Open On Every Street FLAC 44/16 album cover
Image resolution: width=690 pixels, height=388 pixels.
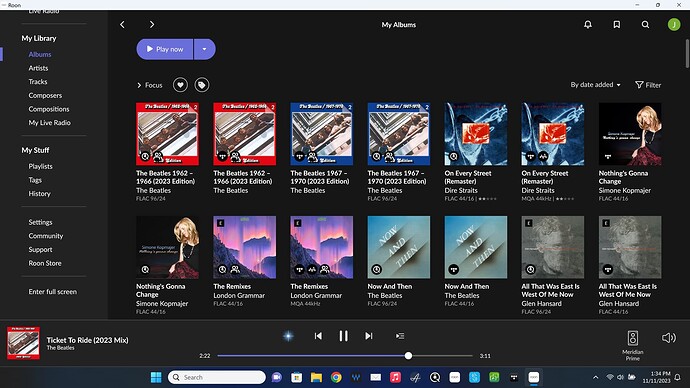(x=476, y=134)
